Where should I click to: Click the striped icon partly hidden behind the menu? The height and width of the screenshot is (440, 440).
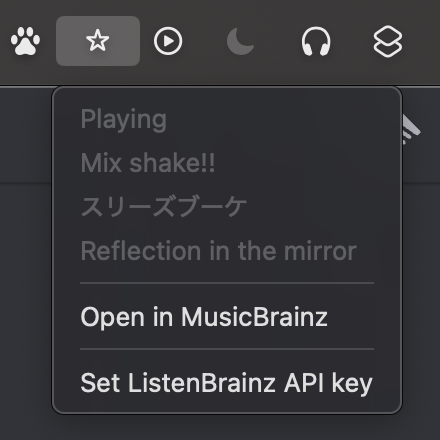click(x=411, y=130)
